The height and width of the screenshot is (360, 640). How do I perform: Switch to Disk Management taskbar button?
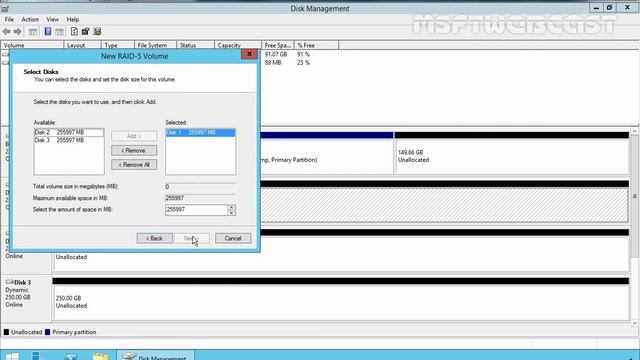click(156, 356)
